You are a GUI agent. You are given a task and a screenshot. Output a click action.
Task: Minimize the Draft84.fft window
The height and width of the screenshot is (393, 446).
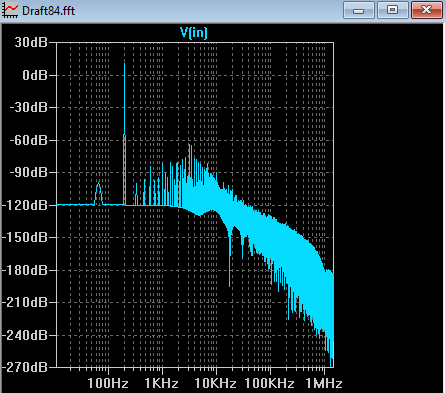[359, 10]
